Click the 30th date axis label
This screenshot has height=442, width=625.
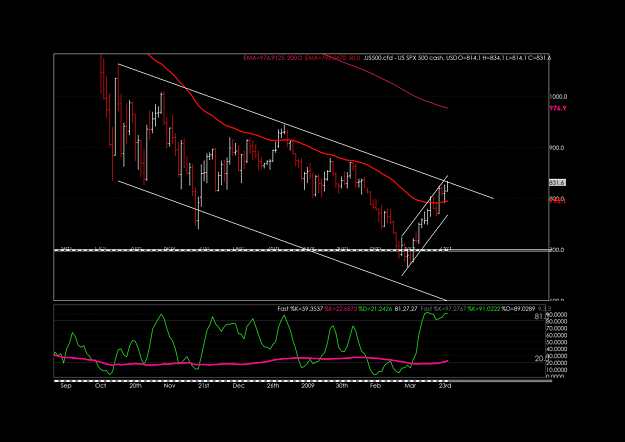pos(342,386)
